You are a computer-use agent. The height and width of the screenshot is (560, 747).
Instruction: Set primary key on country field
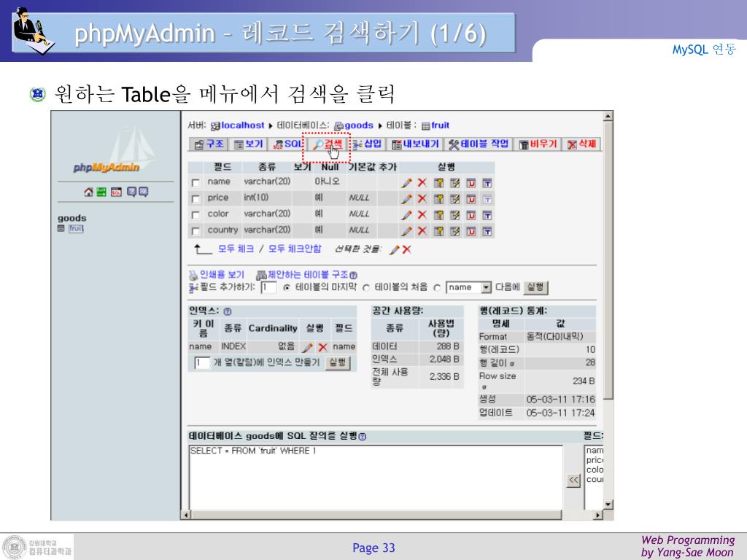point(438,231)
